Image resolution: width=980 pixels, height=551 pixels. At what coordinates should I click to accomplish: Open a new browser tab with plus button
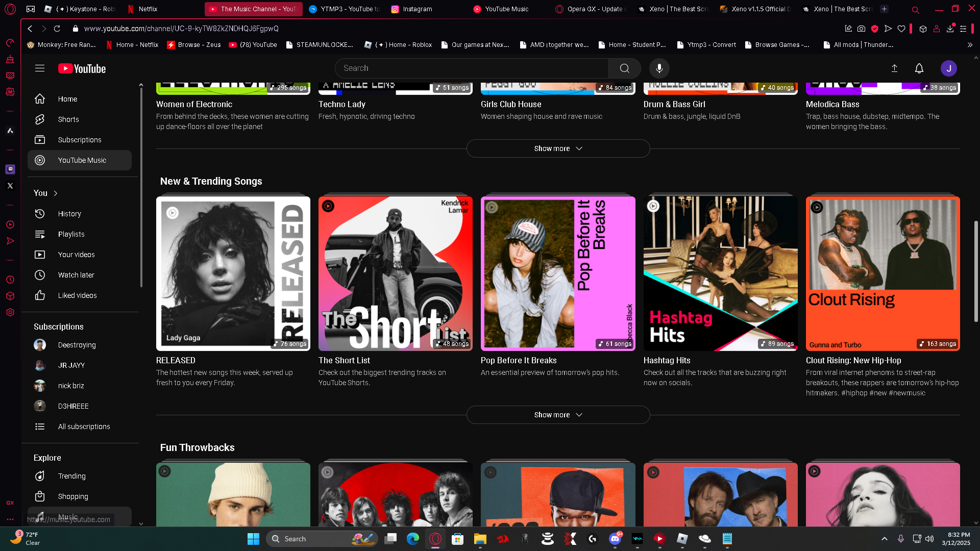pyautogui.click(x=885, y=9)
